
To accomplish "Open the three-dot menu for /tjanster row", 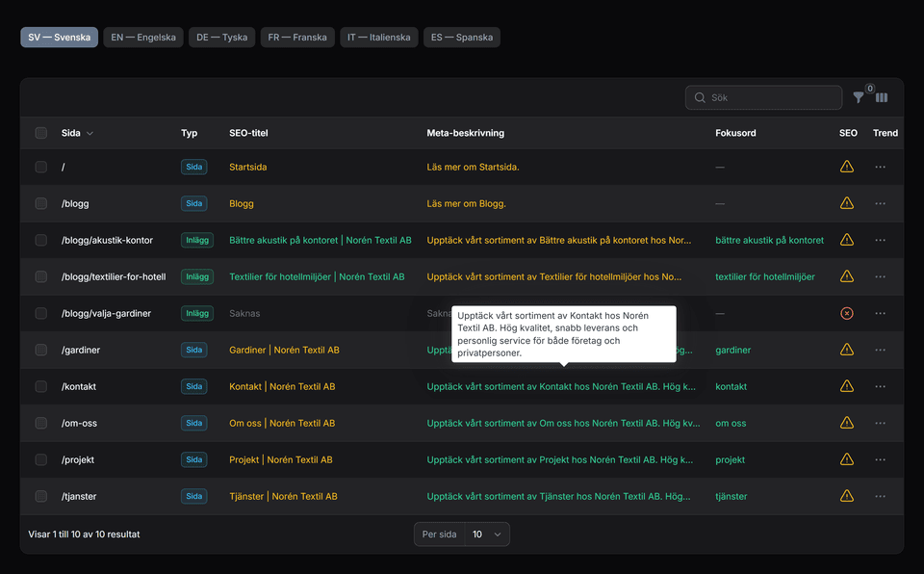I will 880,496.
